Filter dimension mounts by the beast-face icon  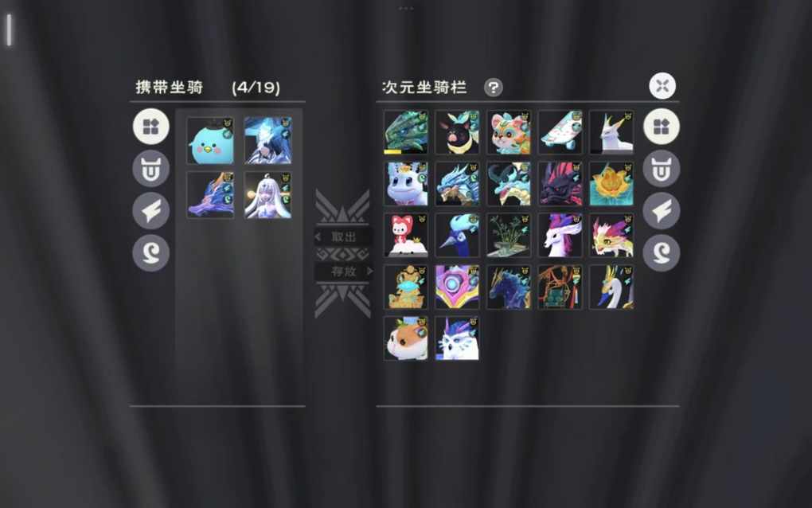[x=662, y=168]
